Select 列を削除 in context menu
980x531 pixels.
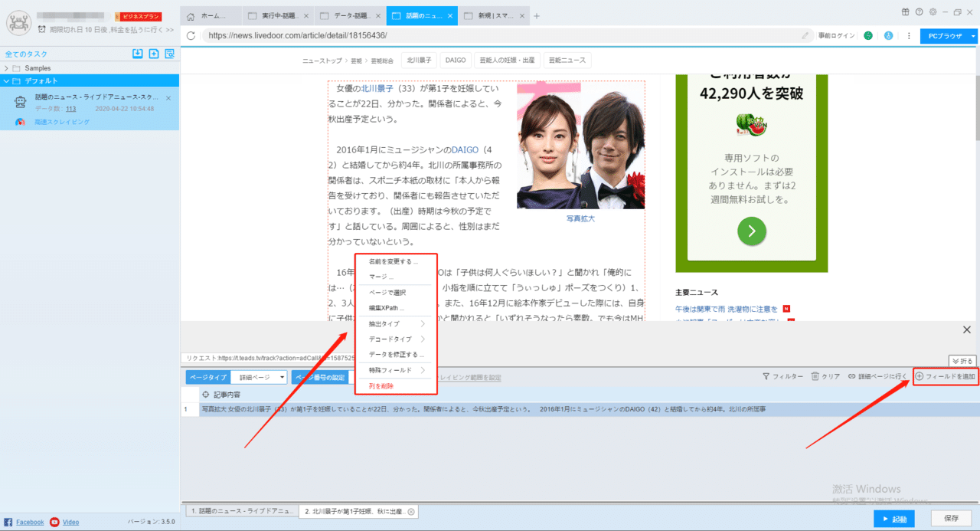click(381, 386)
